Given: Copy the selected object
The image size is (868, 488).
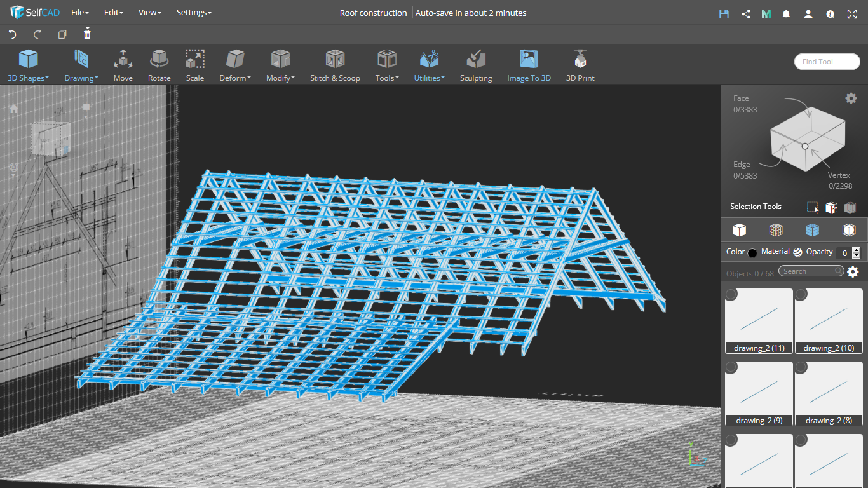Looking at the screenshot, I should coord(62,34).
